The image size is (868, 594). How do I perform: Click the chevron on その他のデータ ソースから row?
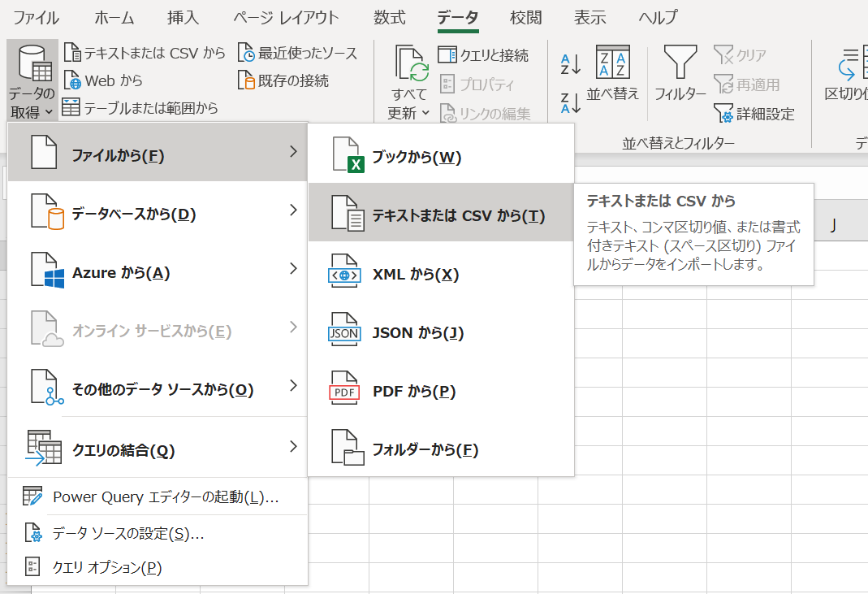294,386
